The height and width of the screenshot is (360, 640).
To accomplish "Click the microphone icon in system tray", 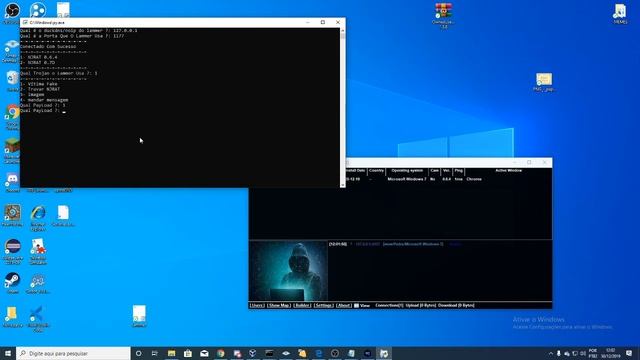I will pyautogui.click(x=559, y=353).
